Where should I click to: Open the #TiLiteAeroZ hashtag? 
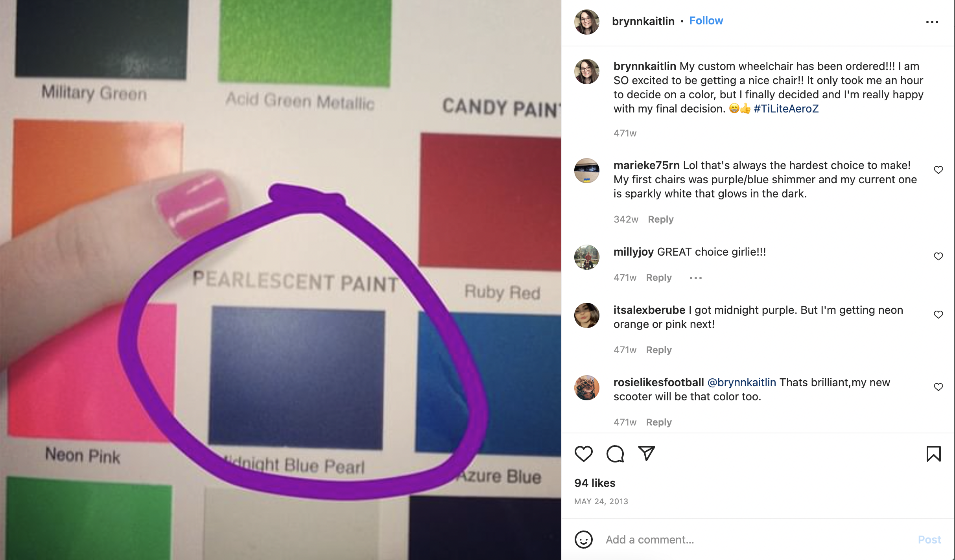[786, 109]
